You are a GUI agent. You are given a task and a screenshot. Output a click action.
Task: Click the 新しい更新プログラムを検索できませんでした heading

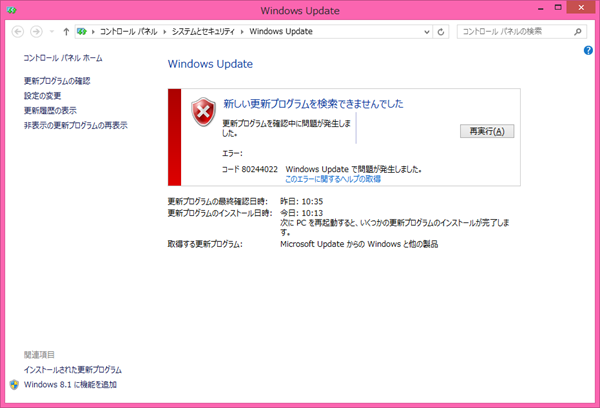(x=313, y=104)
